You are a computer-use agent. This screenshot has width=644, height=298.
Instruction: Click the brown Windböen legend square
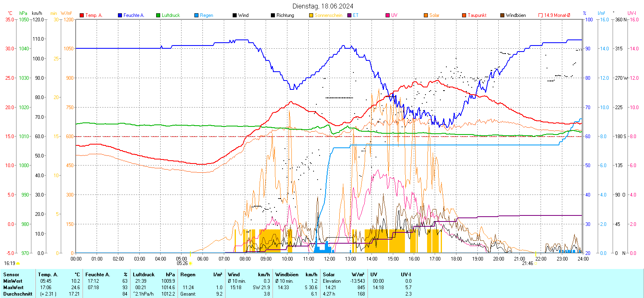502,15
